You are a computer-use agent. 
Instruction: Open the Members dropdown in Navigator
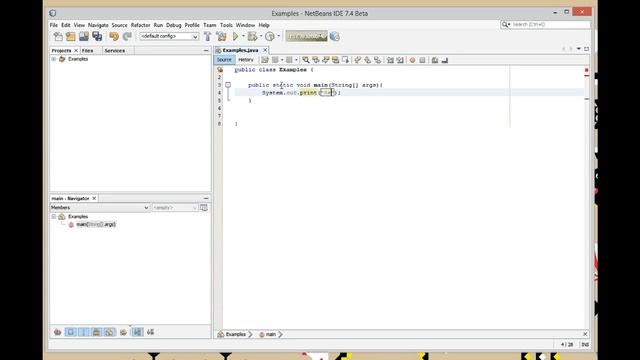click(x=100, y=208)
